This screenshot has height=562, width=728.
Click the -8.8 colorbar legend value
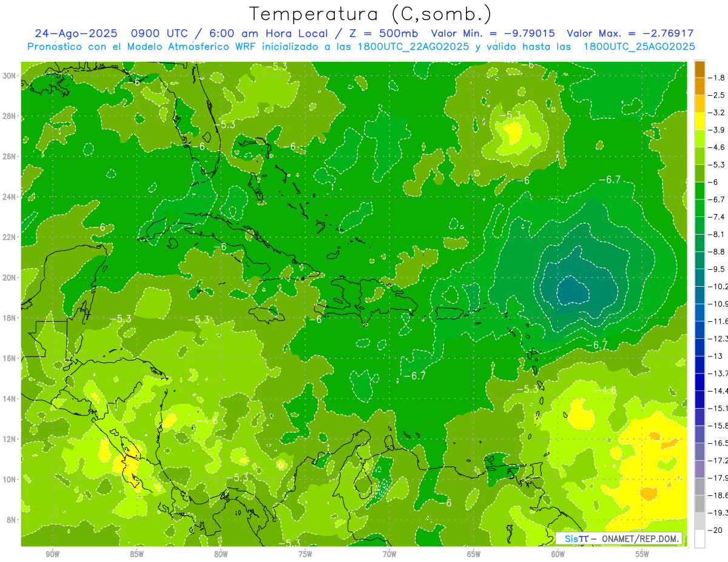pyautogui.click(x=718, y=252)
